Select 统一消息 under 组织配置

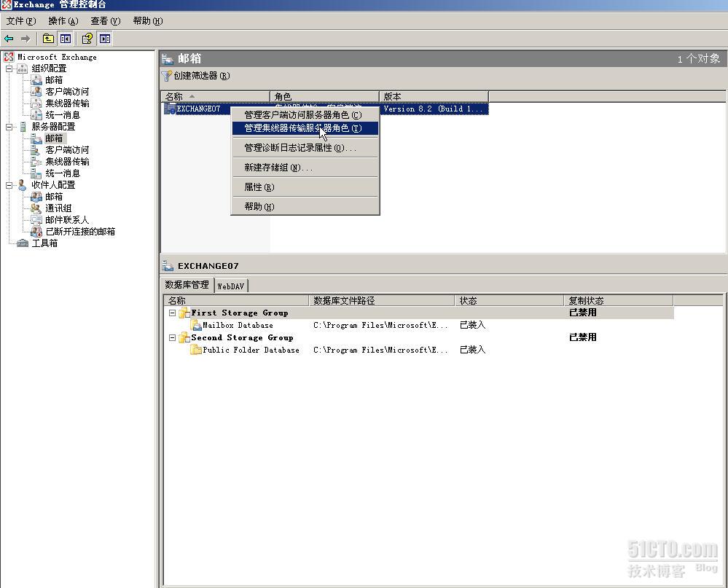(x=63, y=115)
